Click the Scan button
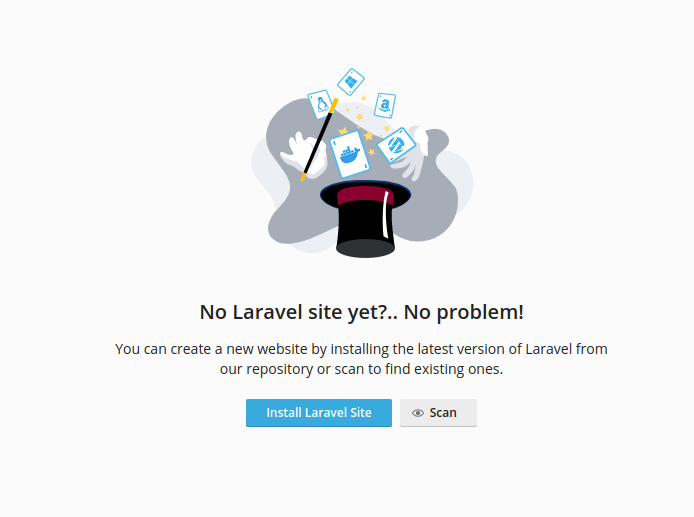The height and width of the screenshot is (517, 694). point(438,413)
